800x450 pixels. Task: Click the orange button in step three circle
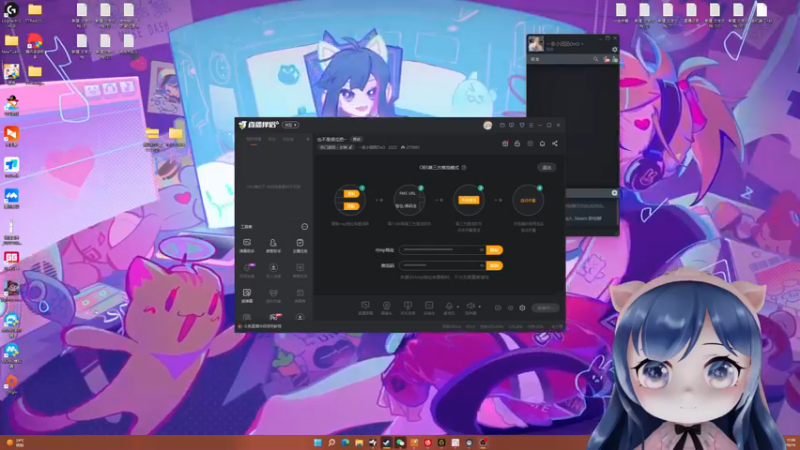[469, 200]
